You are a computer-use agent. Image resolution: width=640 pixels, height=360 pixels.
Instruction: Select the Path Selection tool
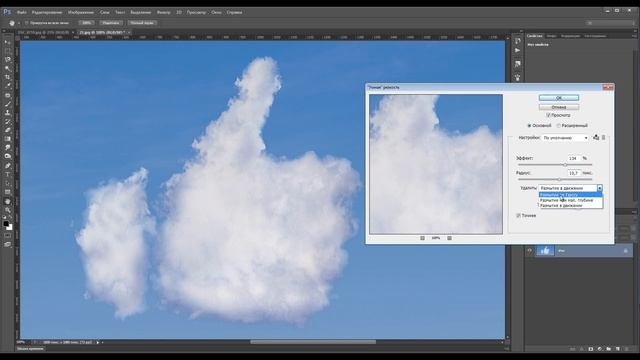[x=7, y=183]
